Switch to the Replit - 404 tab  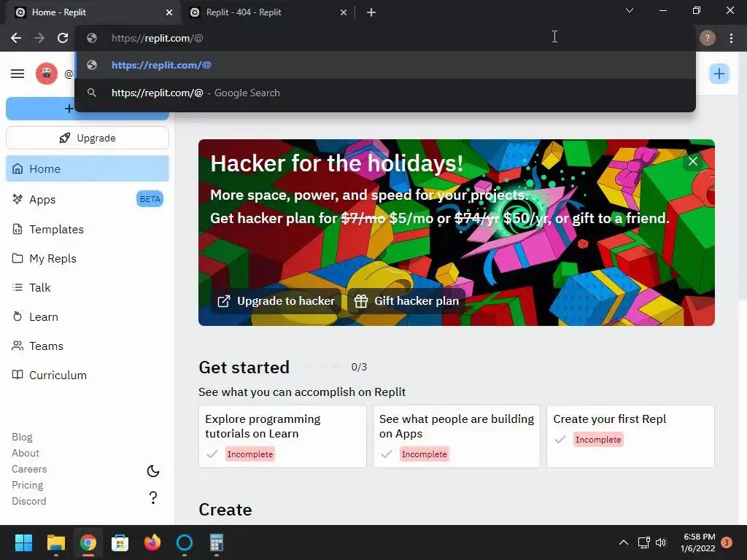[268, 12]
